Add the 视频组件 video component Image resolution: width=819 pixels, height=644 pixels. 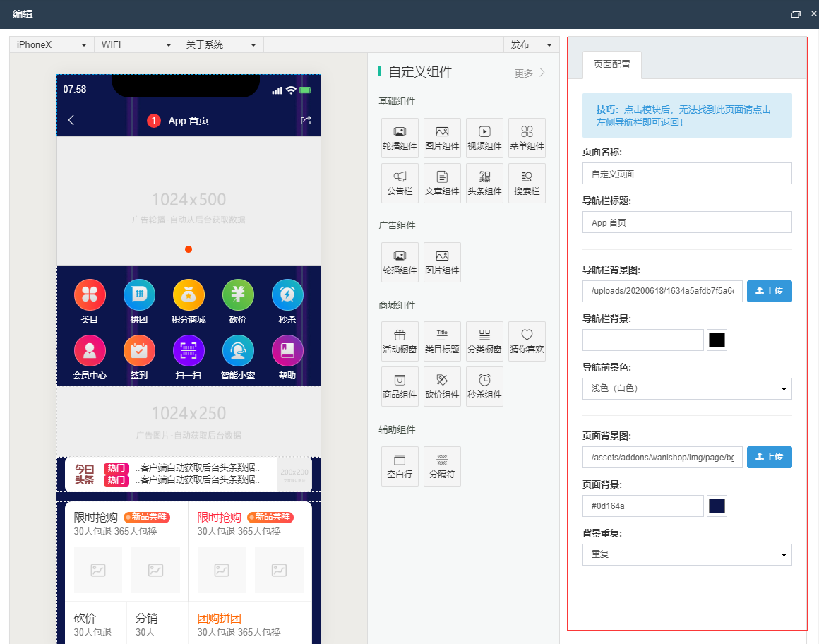484,138
